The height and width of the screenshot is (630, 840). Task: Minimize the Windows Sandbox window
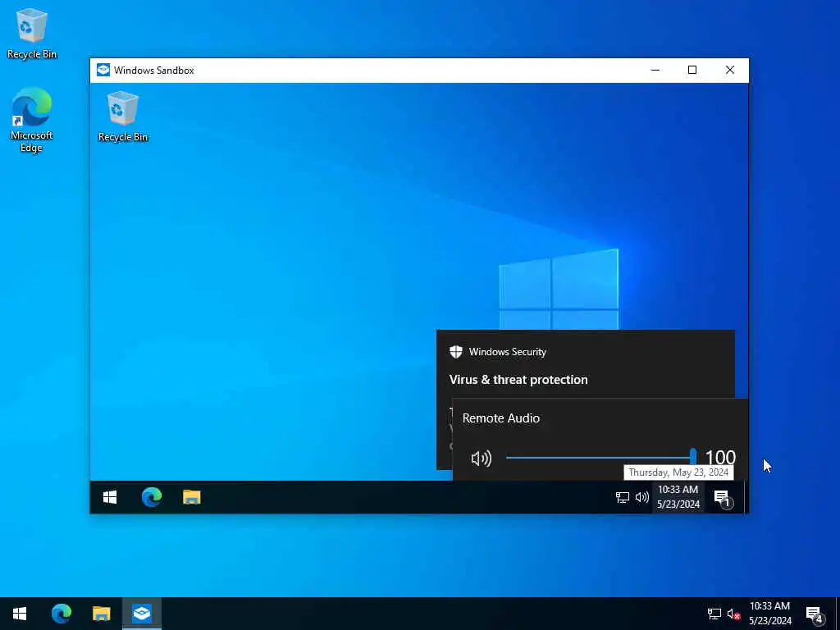(x=655, y=71)
